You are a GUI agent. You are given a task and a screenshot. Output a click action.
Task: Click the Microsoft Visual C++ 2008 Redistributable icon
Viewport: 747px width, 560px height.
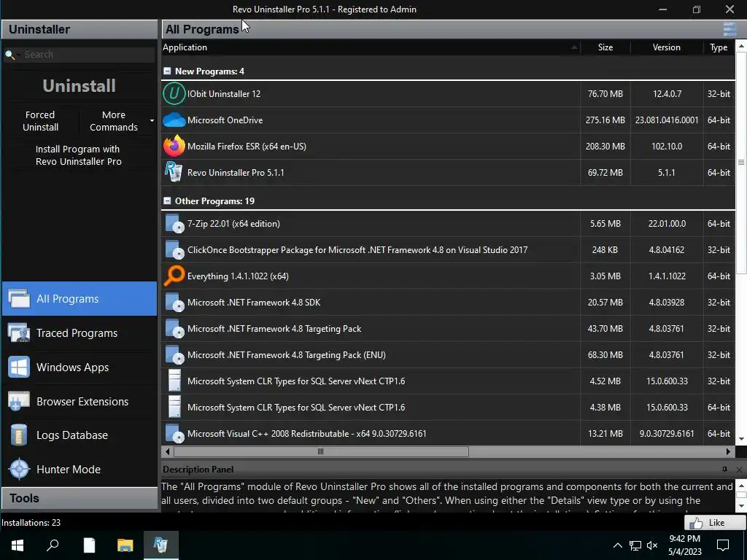[x=174, y=433]
